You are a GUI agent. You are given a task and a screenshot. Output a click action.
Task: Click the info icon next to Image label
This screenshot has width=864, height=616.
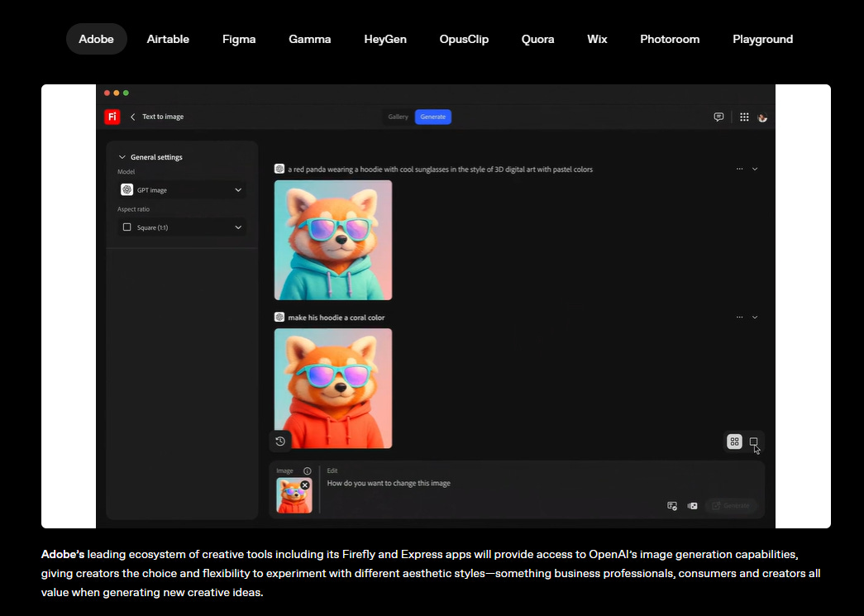(x=308, y=471)
